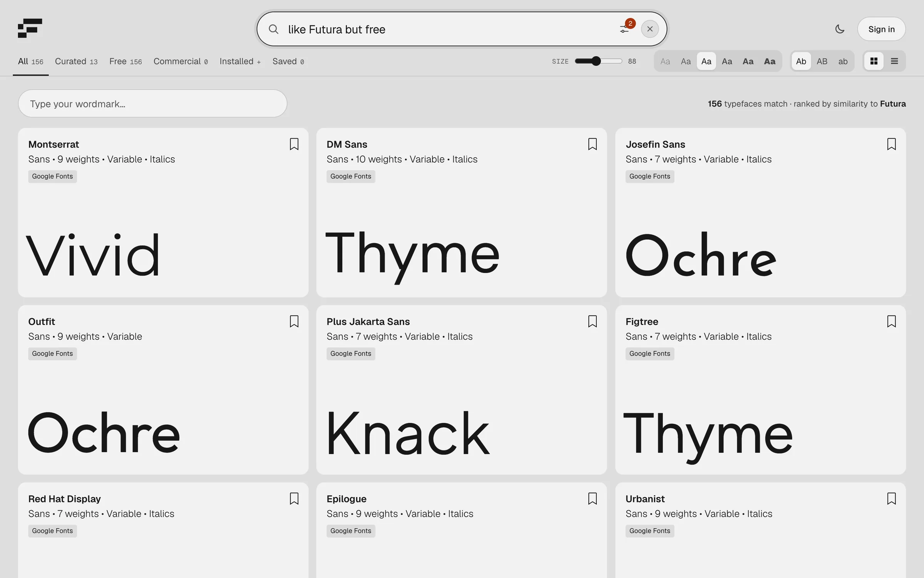Select the lightest weight Aa option
The width and height of the screenshot is (924, 578).
tap(665, 61)
